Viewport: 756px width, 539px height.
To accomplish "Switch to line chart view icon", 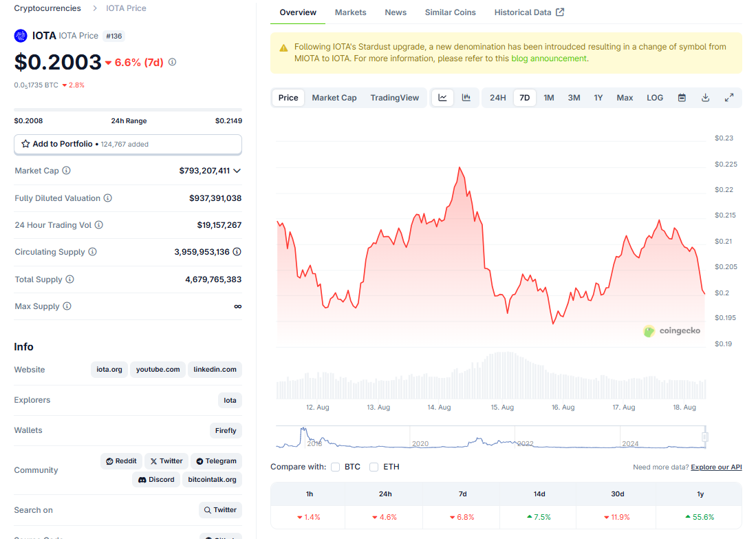I will coord(442,98).
